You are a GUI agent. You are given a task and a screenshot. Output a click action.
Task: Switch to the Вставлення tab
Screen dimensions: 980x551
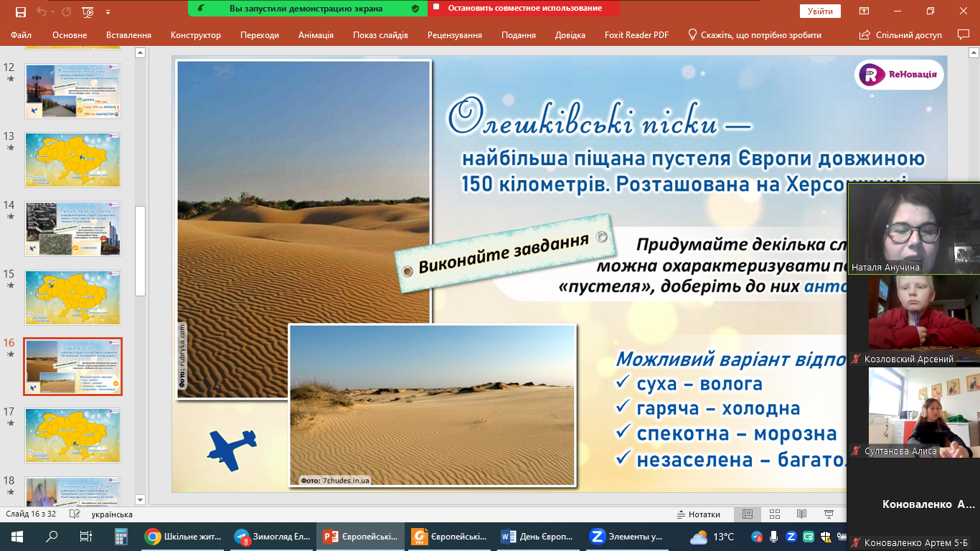pyautogui.click(x=128, y=34)
